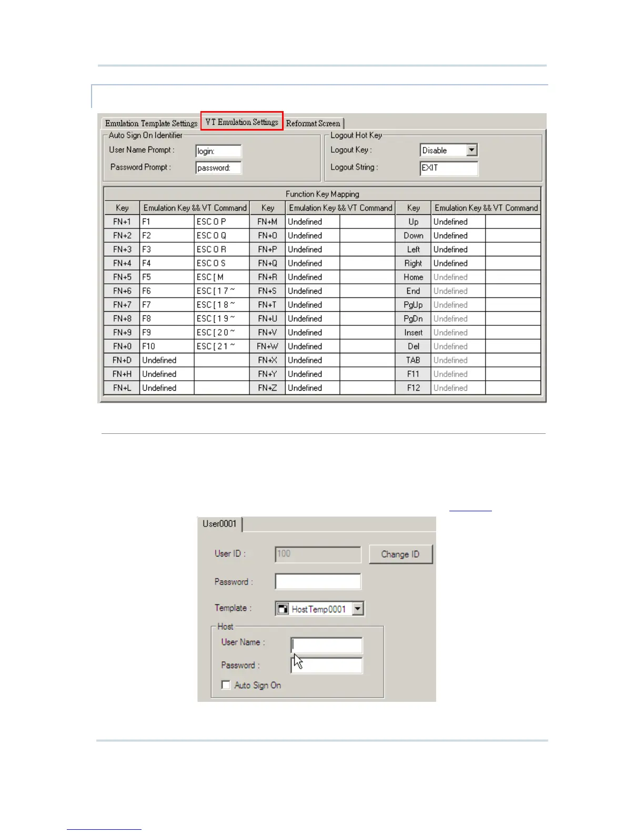Select the FN+Q key cell

(267, 263)
